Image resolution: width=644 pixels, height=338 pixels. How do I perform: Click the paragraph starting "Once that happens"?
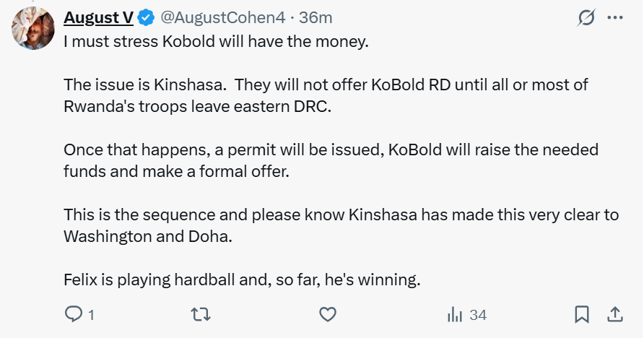point(331,160)
